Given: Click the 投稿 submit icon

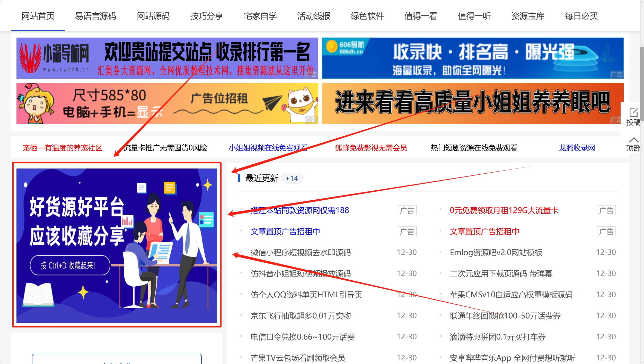Looking at the screenshot, I should (x=633, y=113).
